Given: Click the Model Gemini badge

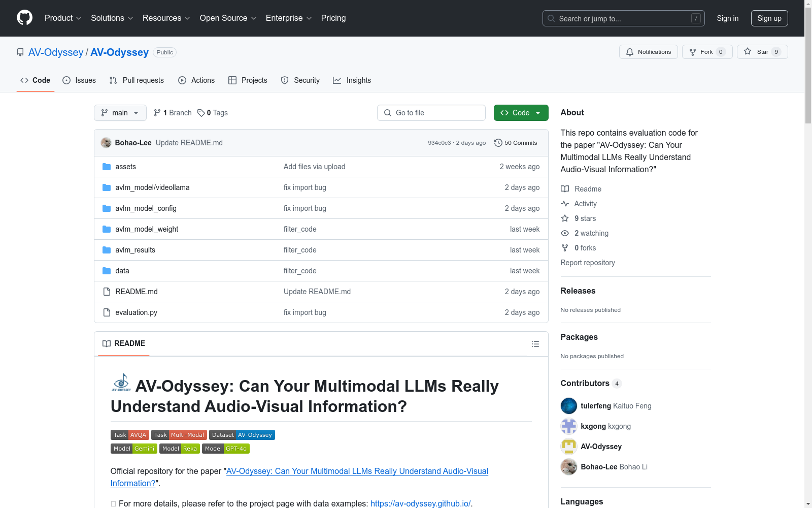Looking at the screenshot, I should coord(134,449).
